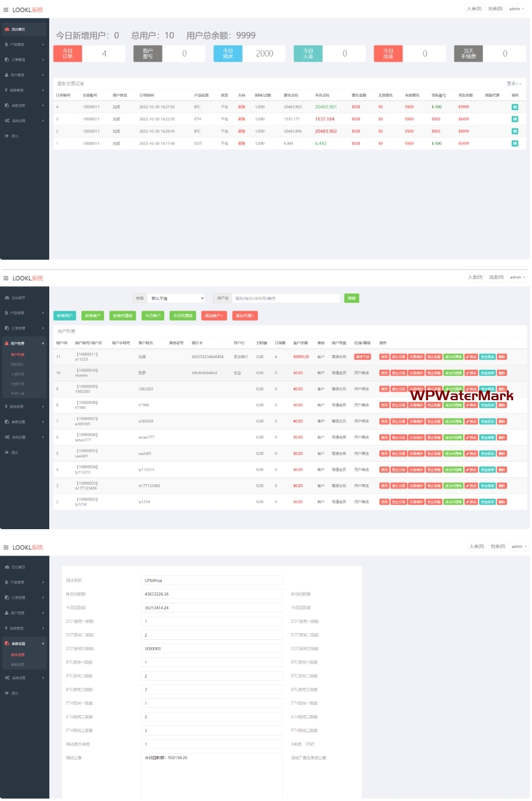Open the green detail icon for order 4

(x=514, y=107)
